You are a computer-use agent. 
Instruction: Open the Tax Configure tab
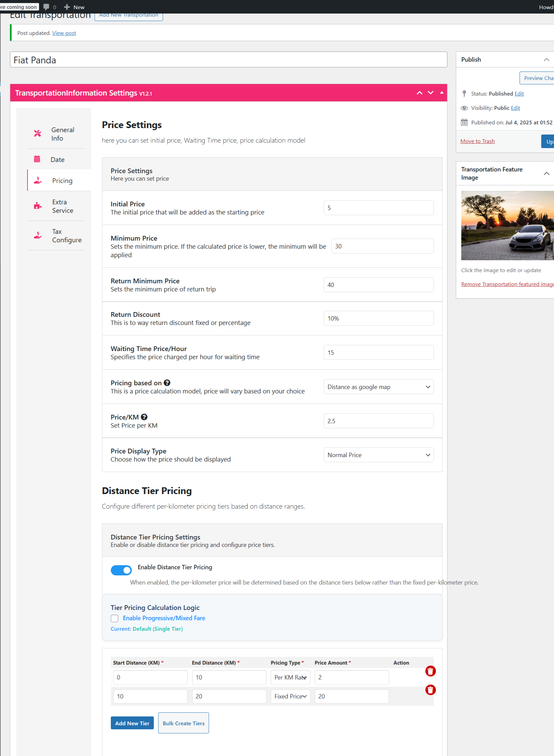pyautogui.click(x=59, y=236)
